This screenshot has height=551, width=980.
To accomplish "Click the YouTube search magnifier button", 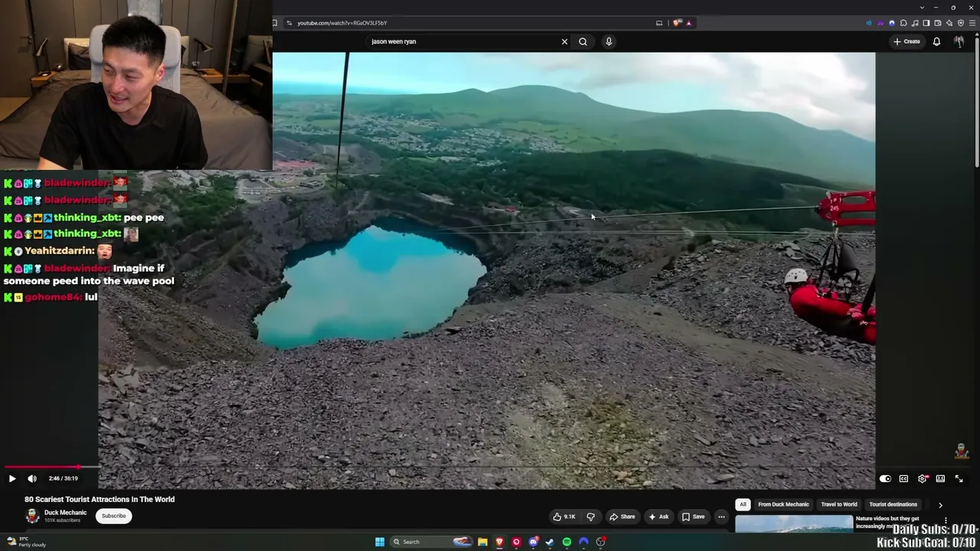I will click(x=583, y=41).
